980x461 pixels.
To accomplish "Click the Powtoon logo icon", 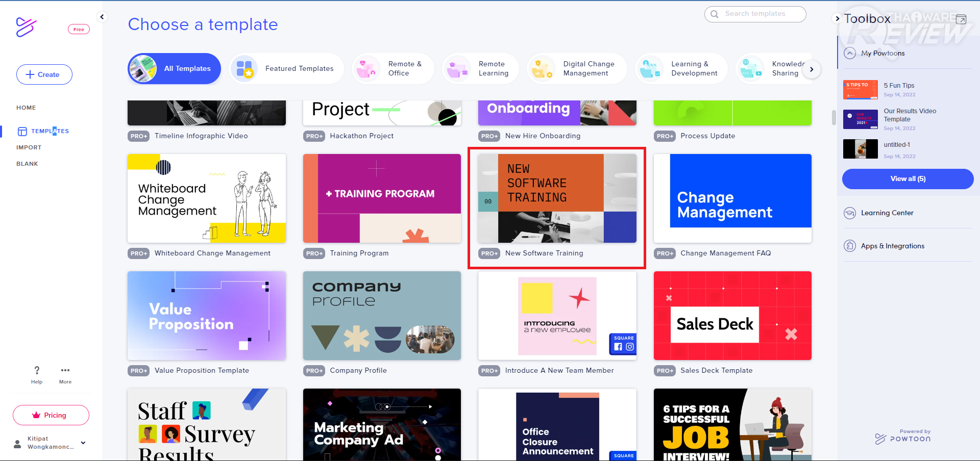I will [26, 27].
